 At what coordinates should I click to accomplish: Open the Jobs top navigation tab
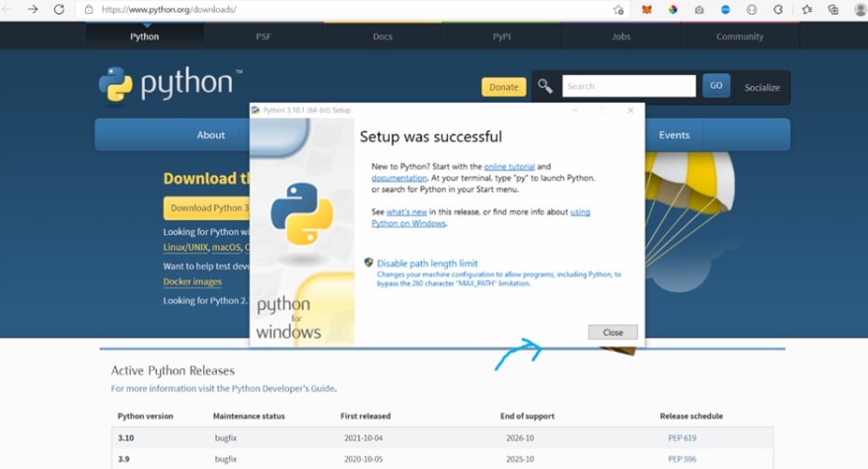[x=620, y=37]
